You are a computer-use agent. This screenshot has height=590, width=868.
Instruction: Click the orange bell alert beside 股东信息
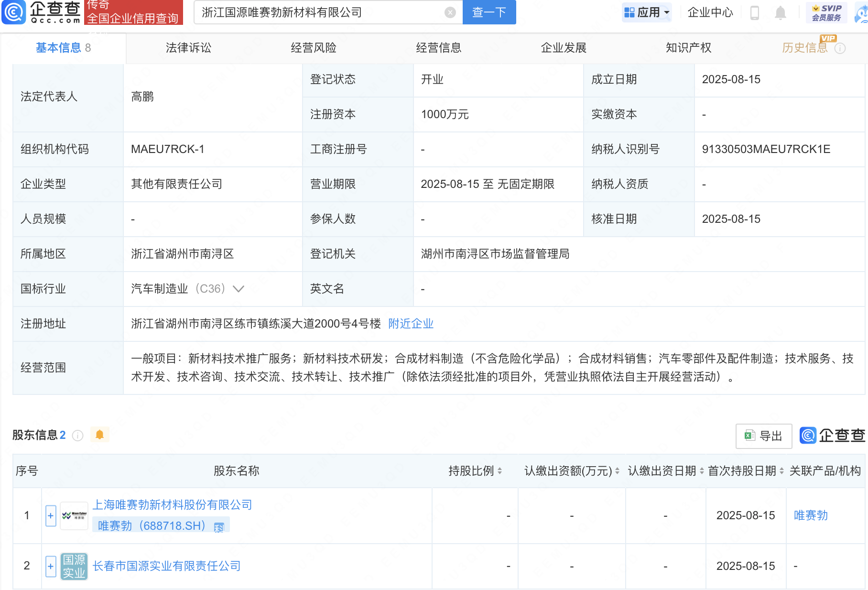tap(99, 435)
